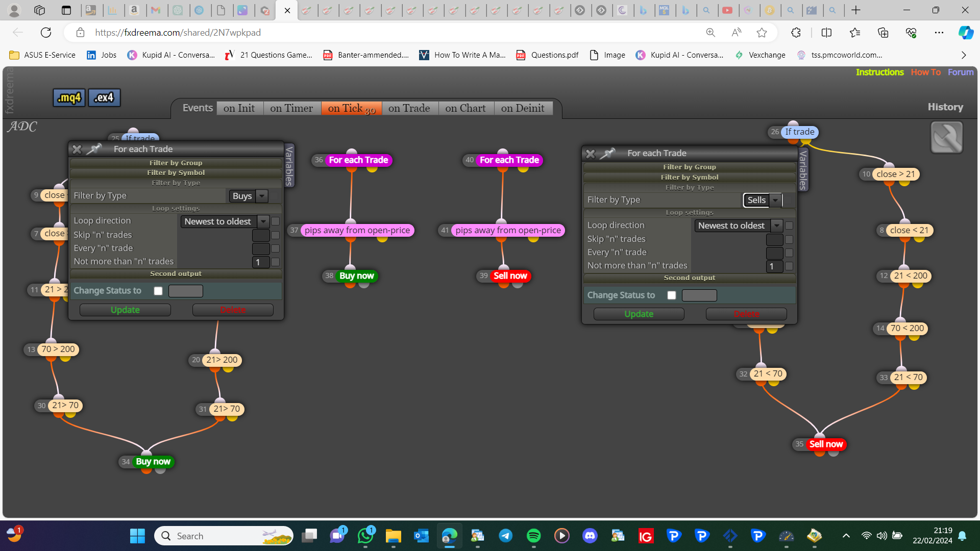Toggle Change Status checkbox in left panel
The width and height of the screenshot is (980, 551).
click(x=158, y=291)
